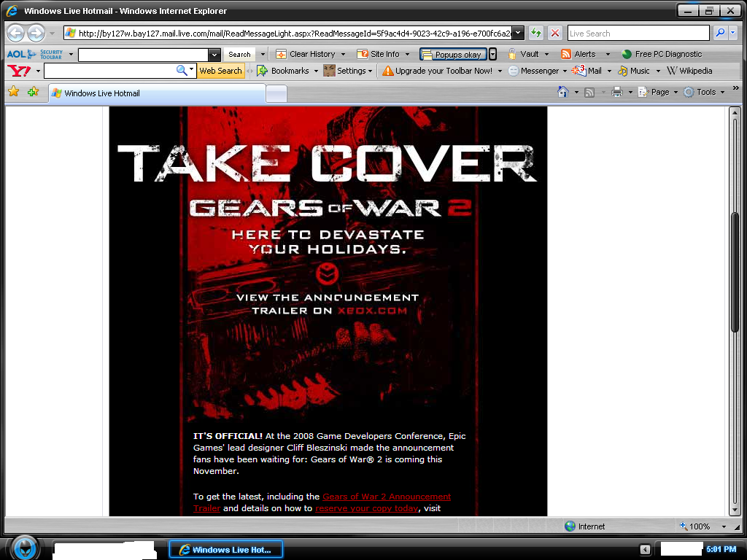
Task: Open the address bar URL dropdown
Action: 519,33
